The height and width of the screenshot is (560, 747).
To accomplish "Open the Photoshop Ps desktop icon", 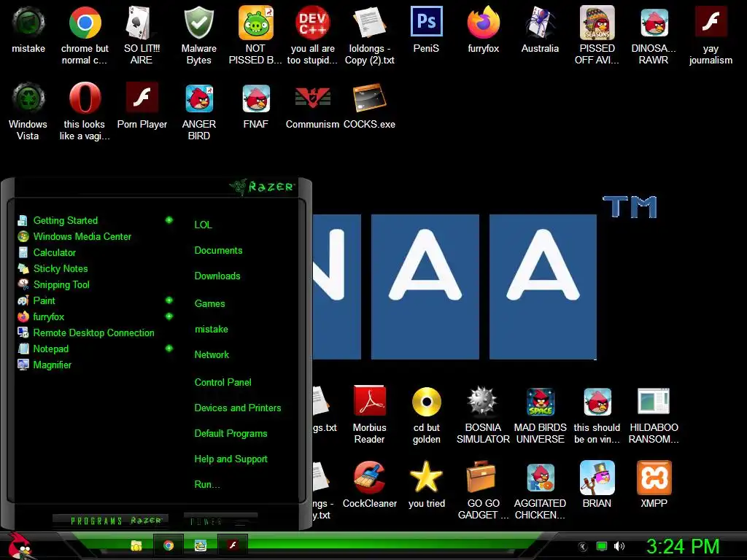I will coord(426,22).
